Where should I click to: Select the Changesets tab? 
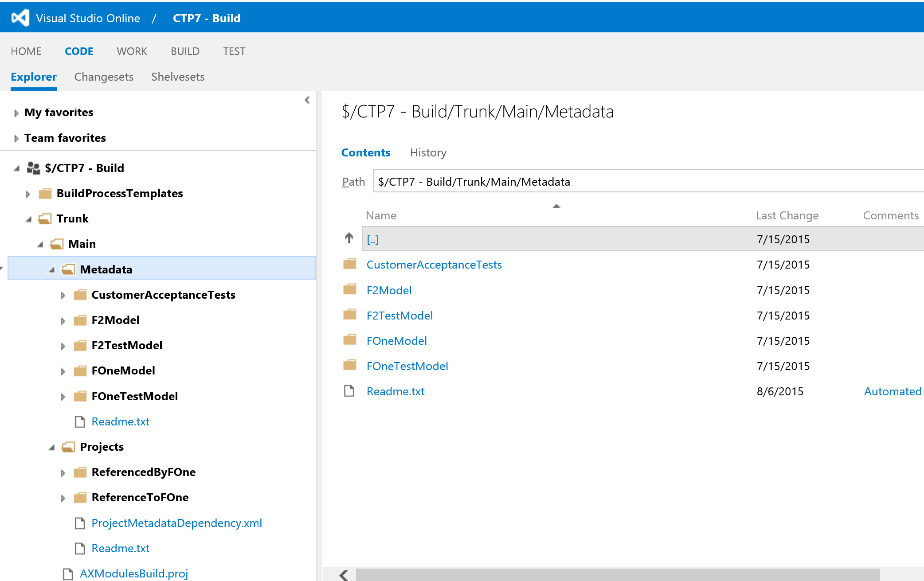click(x=105, y=76)
